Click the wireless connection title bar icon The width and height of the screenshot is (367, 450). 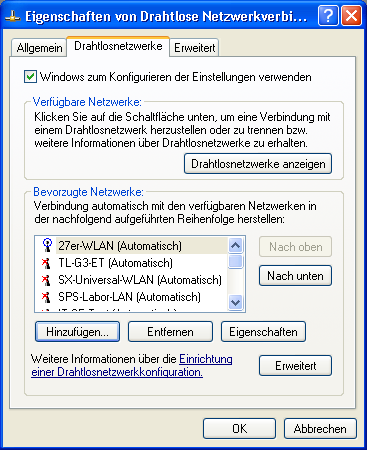coord(13,16)
